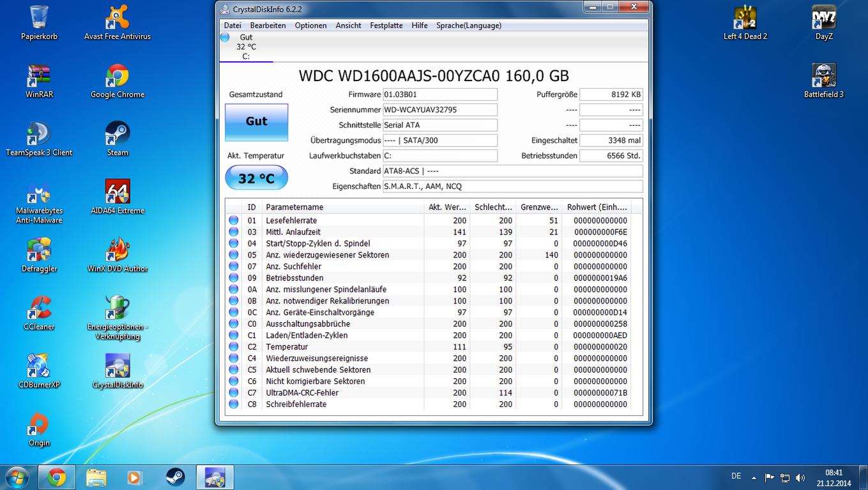
Task: Select the WinRAR desktop icon
Action: point(39,81)
